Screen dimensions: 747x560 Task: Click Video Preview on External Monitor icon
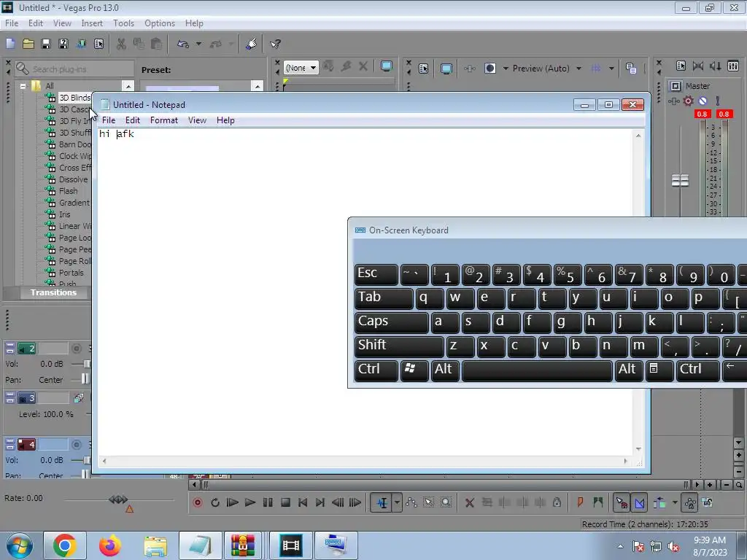446,69
